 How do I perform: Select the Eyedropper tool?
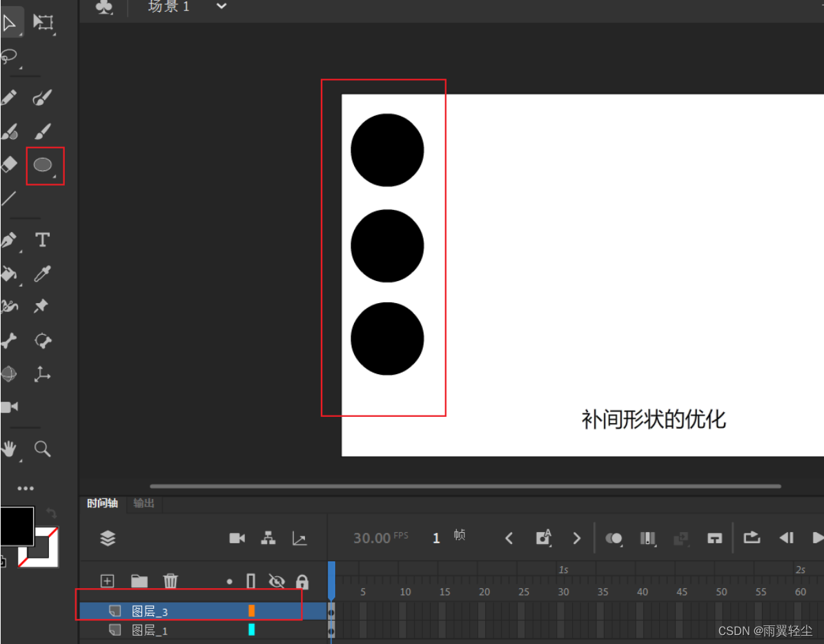[42, 273]
